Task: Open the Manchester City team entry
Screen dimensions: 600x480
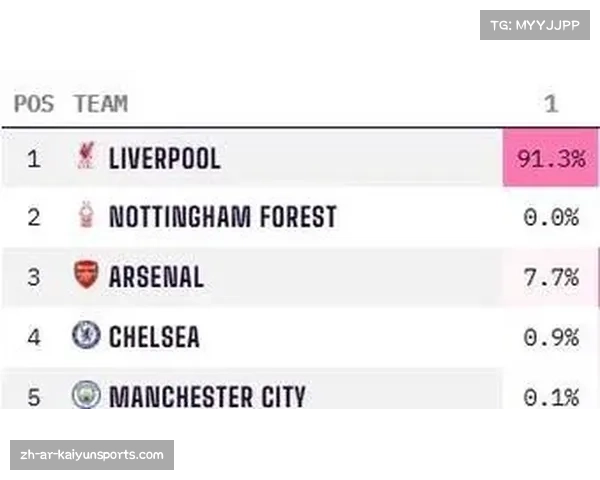Action: pyautogui.click(x=207, y=397)
